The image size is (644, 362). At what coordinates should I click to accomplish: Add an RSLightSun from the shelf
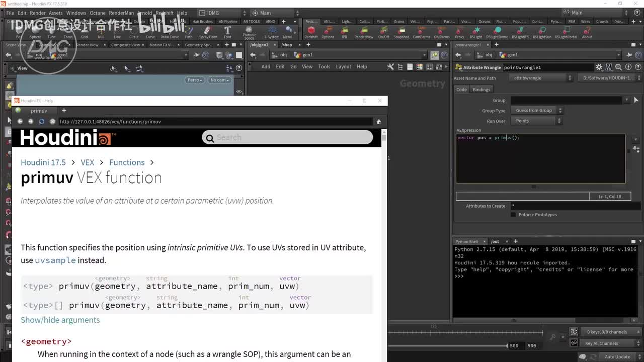[x=542, y=33]
